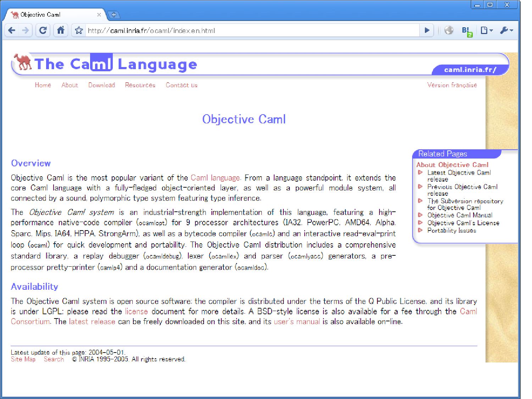Click the browser Back arrow
Screen dimensions: 532x399
pyautogui.click(x=12, y=31)
